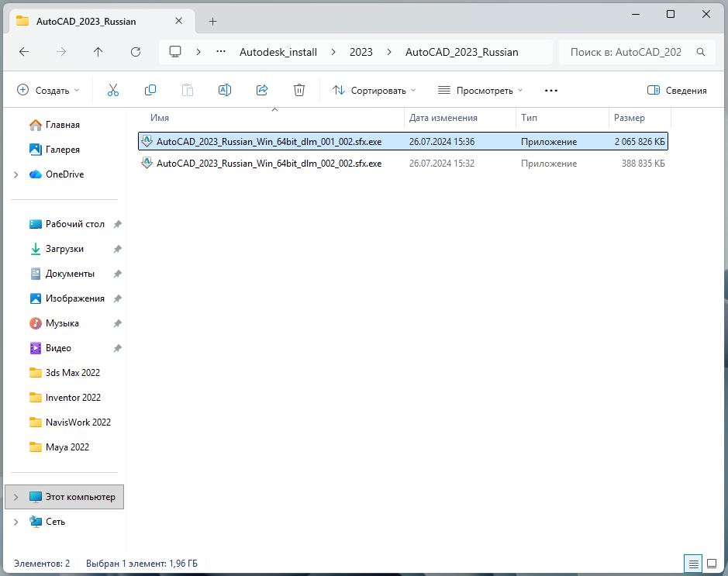This screenshot has width=728, height=576.
Task: Rename the selected file
Action: 225,90
